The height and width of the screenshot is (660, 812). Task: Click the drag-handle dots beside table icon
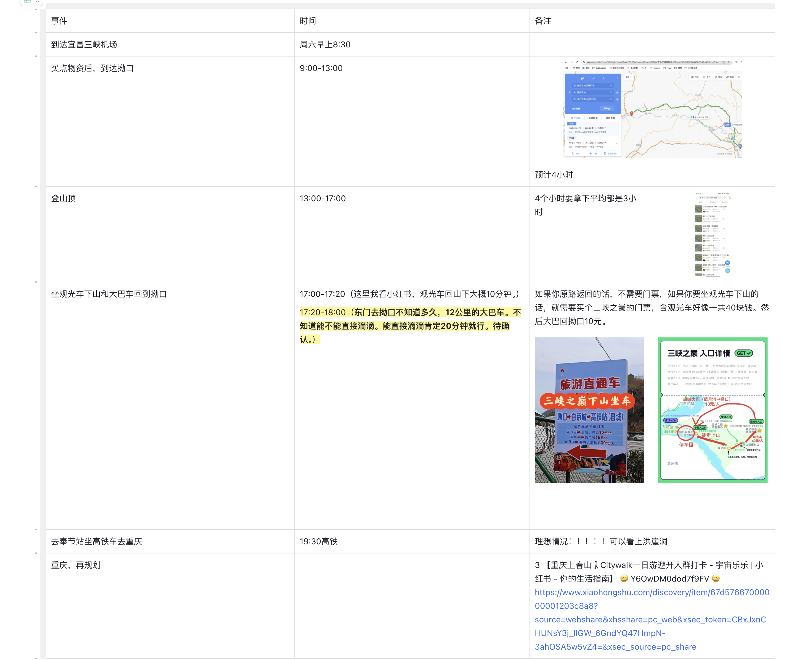38,2
